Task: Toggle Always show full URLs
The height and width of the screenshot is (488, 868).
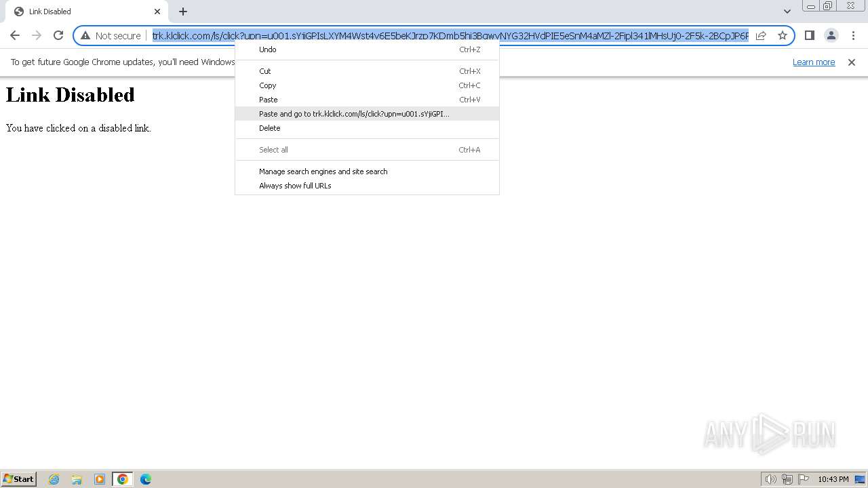Action: click(367, 186)
